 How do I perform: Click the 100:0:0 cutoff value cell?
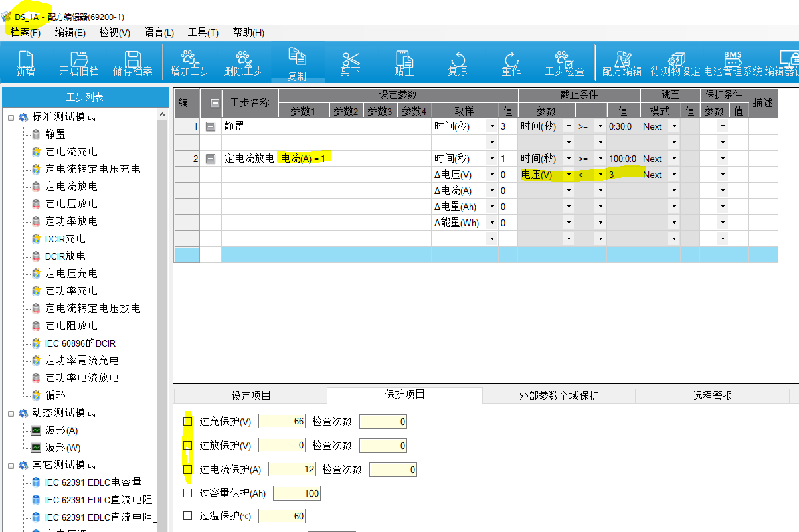pos(623,159)
